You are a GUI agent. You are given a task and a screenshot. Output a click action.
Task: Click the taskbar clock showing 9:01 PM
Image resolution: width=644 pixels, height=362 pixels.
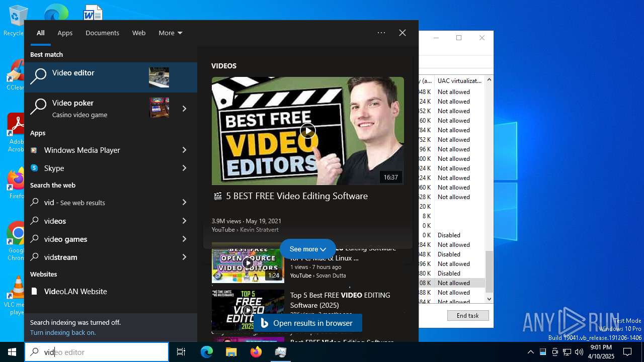602,352
